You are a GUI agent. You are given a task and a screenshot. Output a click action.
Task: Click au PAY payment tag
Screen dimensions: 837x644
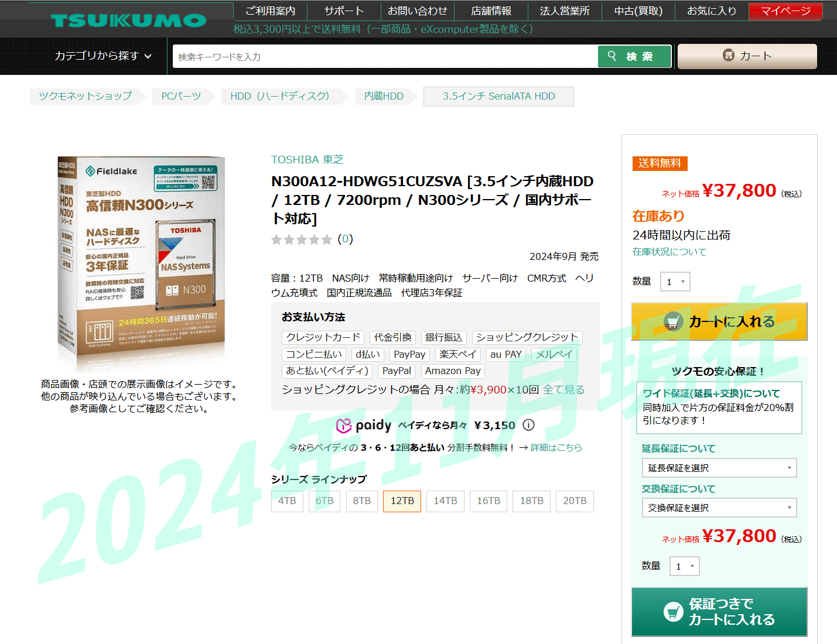(506, 355)
